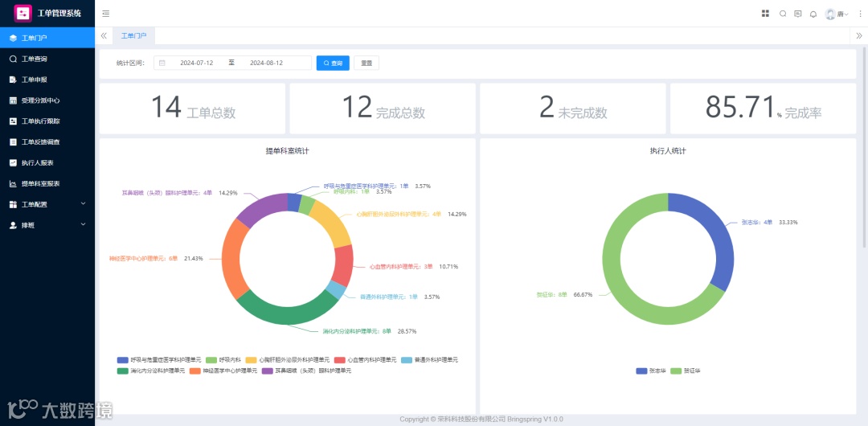Click the 张志华：4单 chart label
The height and width of the screenshot is (426, 868).
pyautogui.click(x=757, y=222)
